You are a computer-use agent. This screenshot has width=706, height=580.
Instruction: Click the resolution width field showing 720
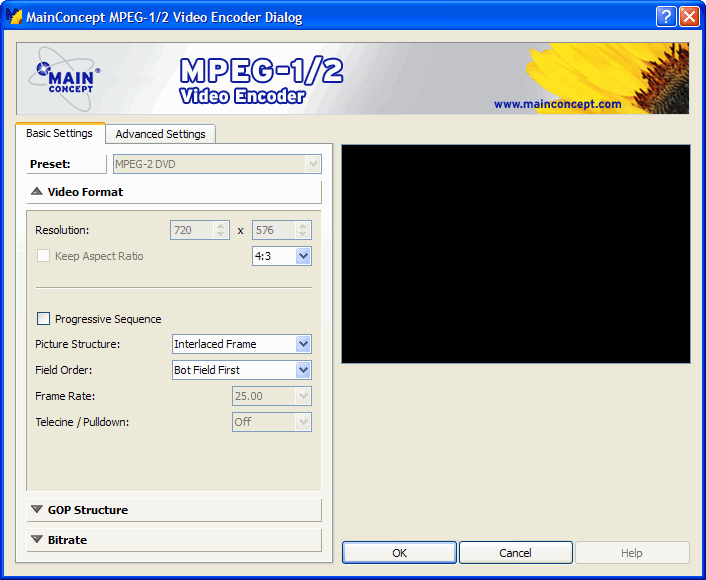[190, 230]
